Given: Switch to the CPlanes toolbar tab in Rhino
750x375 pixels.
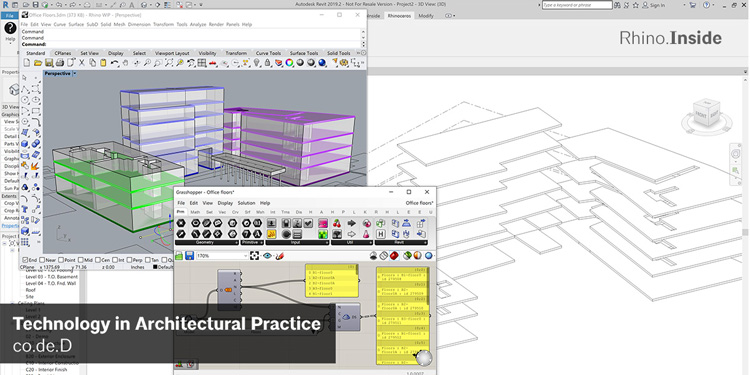Looking at the screenshot, I should [x=63, y=53].
